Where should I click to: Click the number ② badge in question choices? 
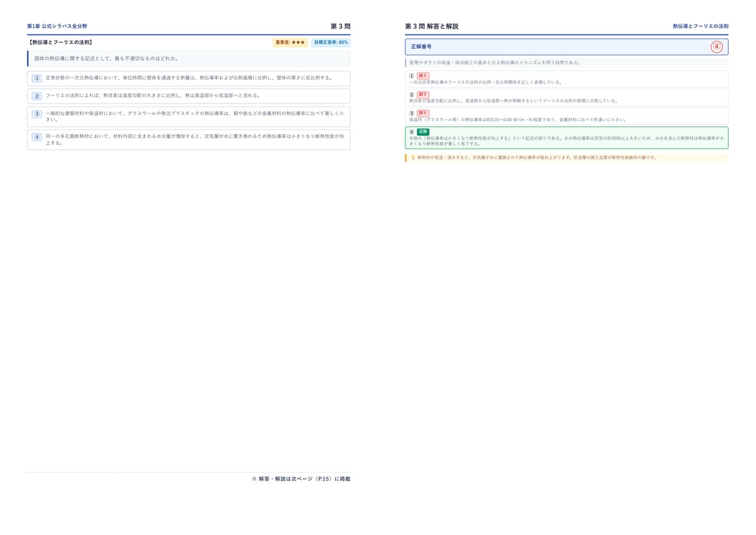37,96
